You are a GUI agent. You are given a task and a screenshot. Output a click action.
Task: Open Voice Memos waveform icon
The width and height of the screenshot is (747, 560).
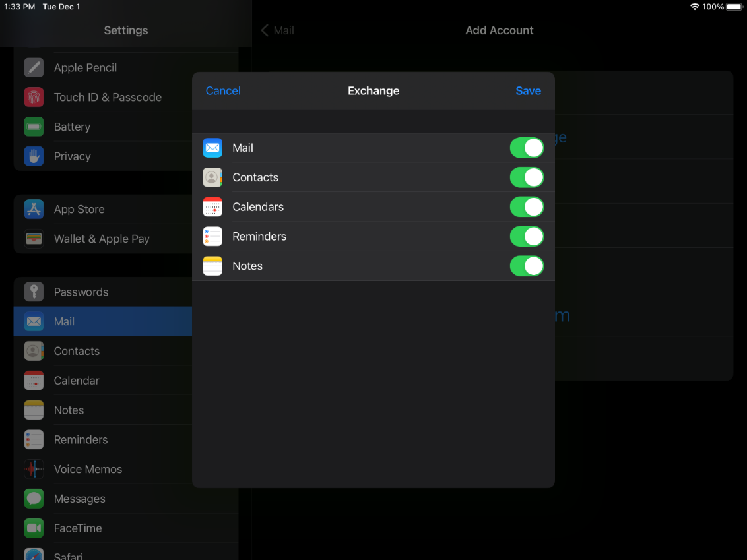pos(34,469)
